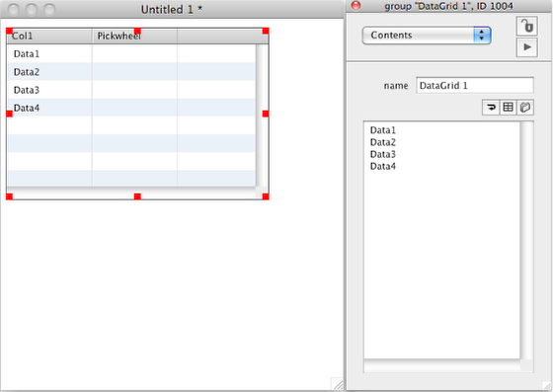Image resolution: width=553 pixels, height=392 pixels.
Task: Select Data3 in the inspector contents
Action: tap(383, 154)
